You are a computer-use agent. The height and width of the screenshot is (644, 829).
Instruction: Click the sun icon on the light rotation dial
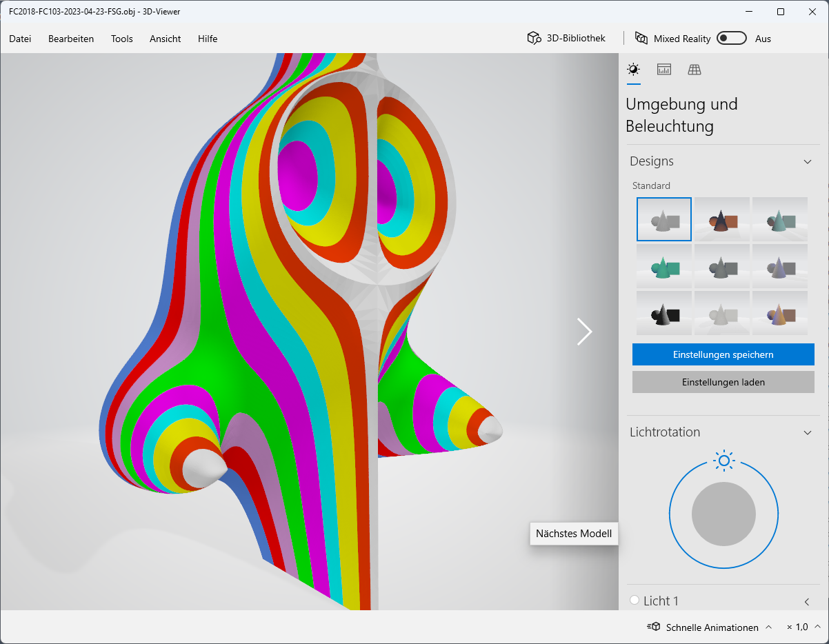tap(723, 461)
